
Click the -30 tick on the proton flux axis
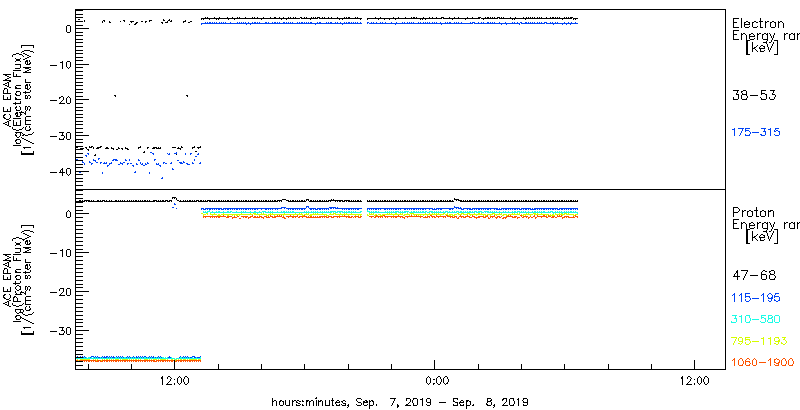point(60,330)
